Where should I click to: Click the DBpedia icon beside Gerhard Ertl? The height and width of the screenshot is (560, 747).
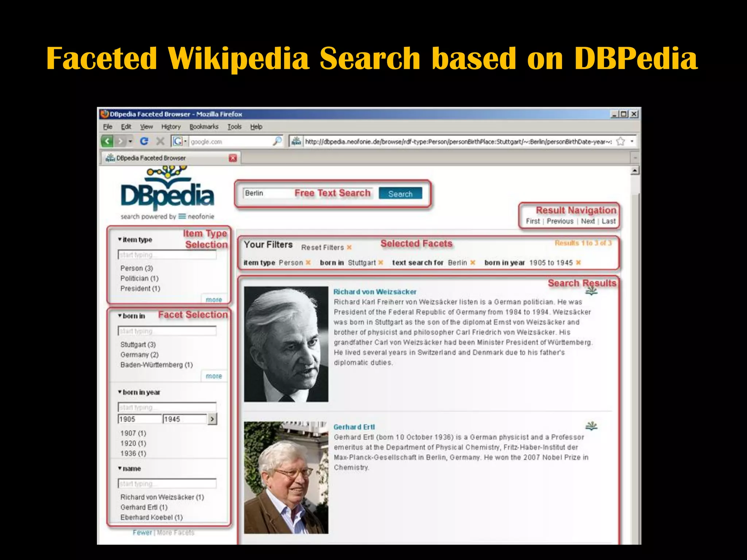click(x=591, y=425)
